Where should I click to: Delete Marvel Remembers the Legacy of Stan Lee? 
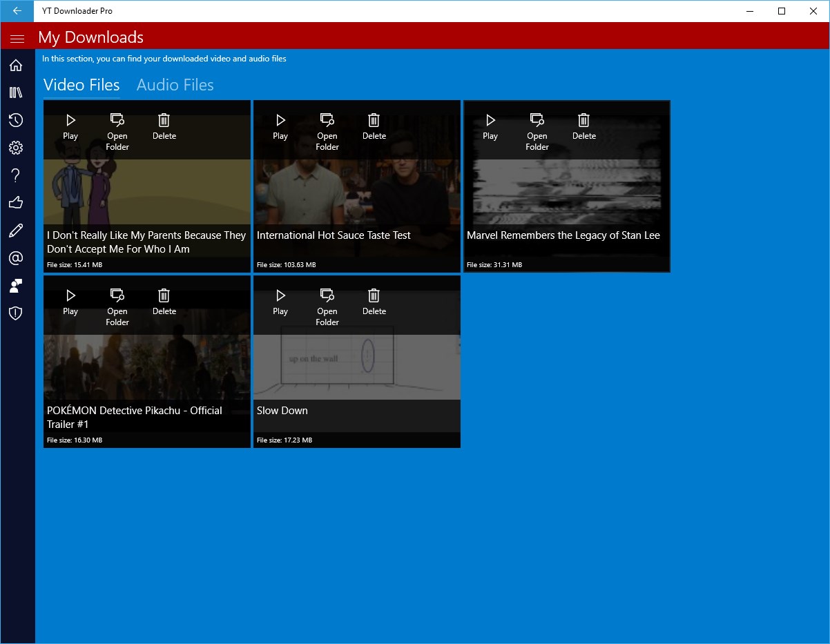tap(584, 127)
